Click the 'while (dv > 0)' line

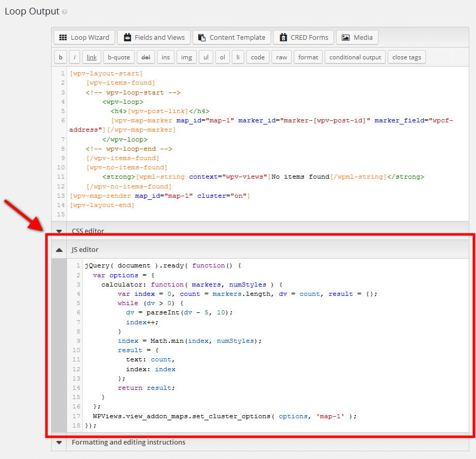[151, 303]
